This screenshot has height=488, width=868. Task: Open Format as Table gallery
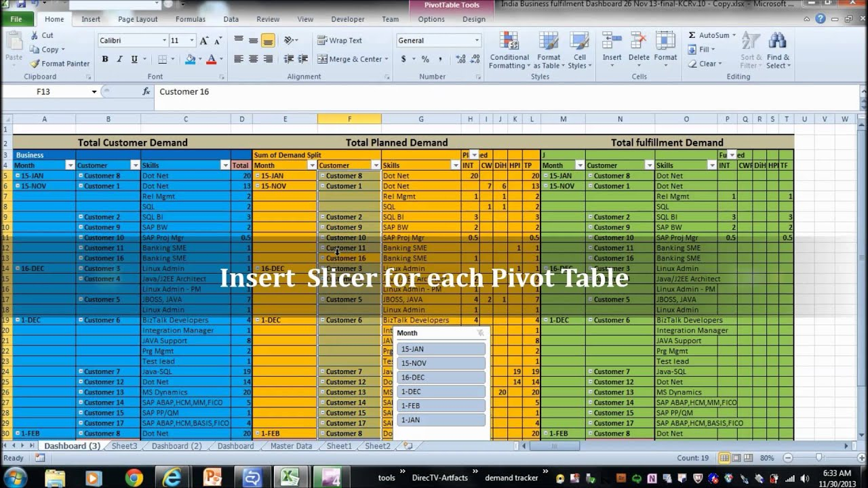[547, 50]
